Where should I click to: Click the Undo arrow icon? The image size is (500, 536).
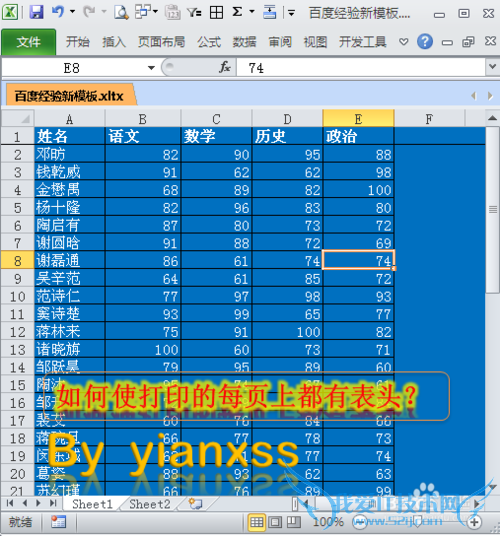point(58,12)
